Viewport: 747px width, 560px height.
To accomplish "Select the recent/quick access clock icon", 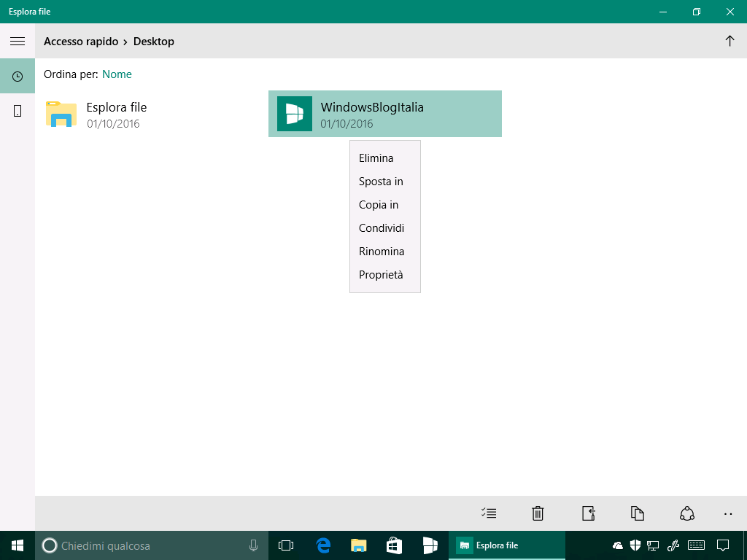I will coord(18,76).
